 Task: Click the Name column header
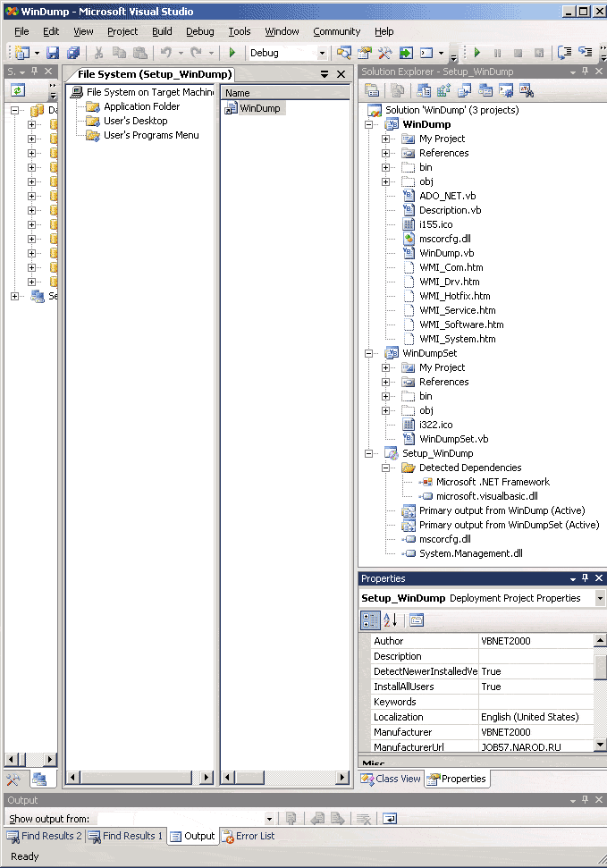[285, 93]
